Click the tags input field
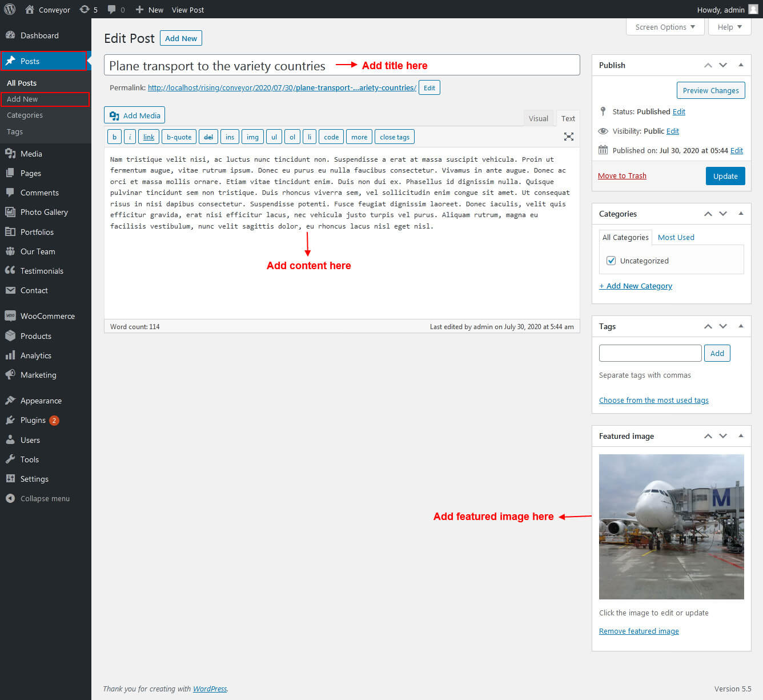763x700 pixels. click(650, 353)
